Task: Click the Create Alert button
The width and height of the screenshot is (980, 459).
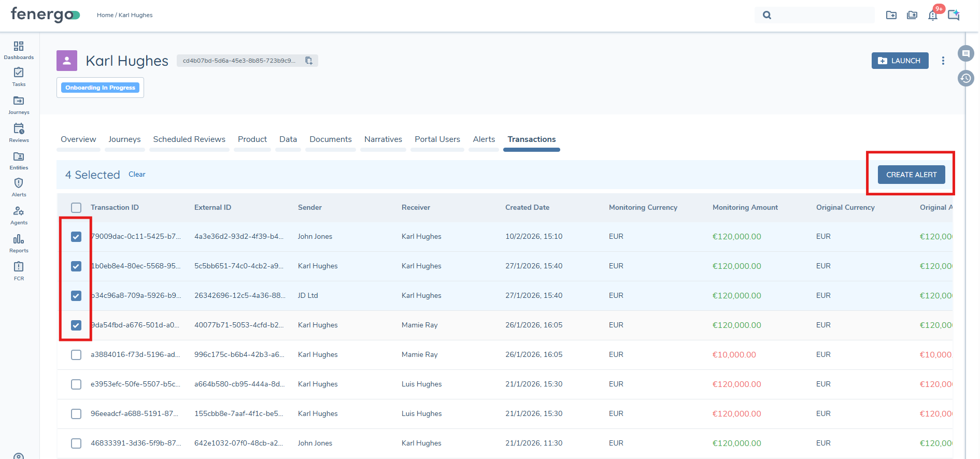Action: point(911,175)
